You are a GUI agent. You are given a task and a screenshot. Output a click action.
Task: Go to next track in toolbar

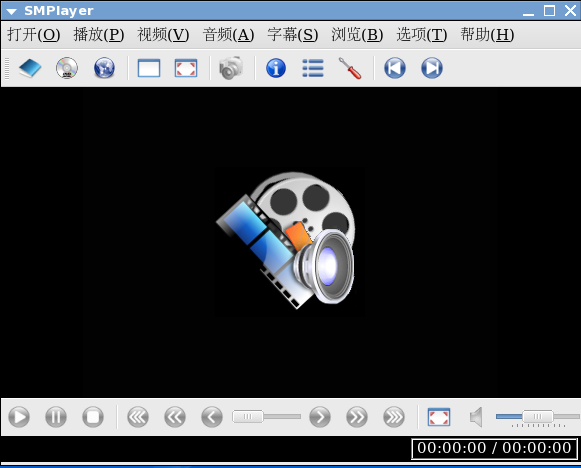point(432,68)
